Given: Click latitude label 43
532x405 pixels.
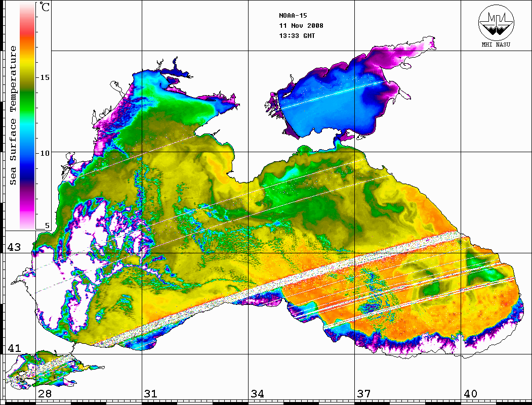Looking at the screenshot, I should (14, 247).
